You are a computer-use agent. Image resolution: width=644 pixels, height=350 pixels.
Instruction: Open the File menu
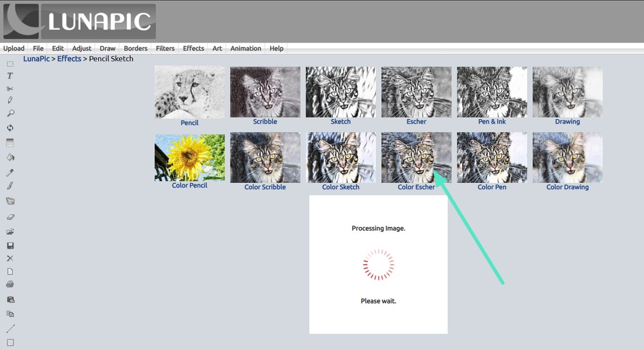click(x=38, y=48)
